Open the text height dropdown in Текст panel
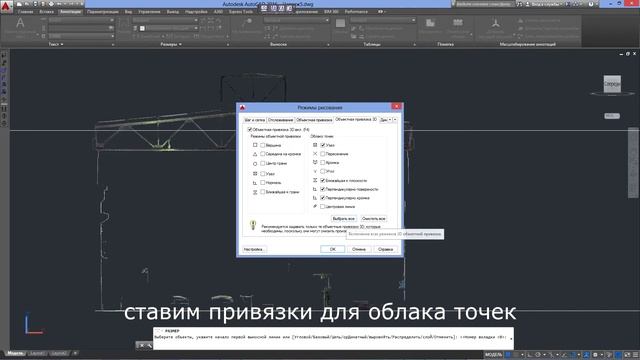640x360 pixels. tap(81, 36)
